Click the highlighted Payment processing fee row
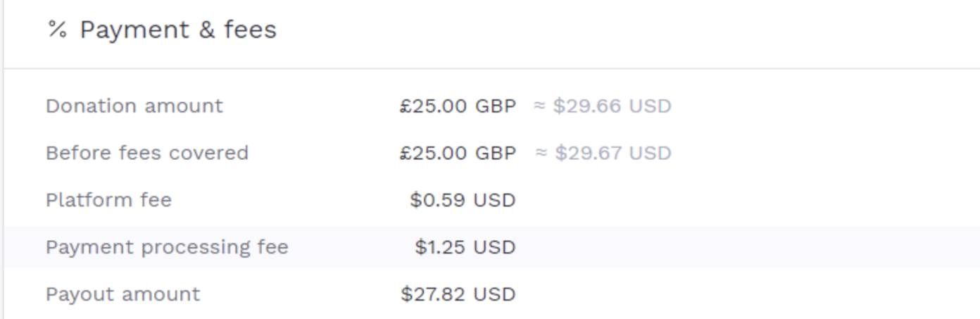Viewport: 980px width, 319px height. pos(493,247)
